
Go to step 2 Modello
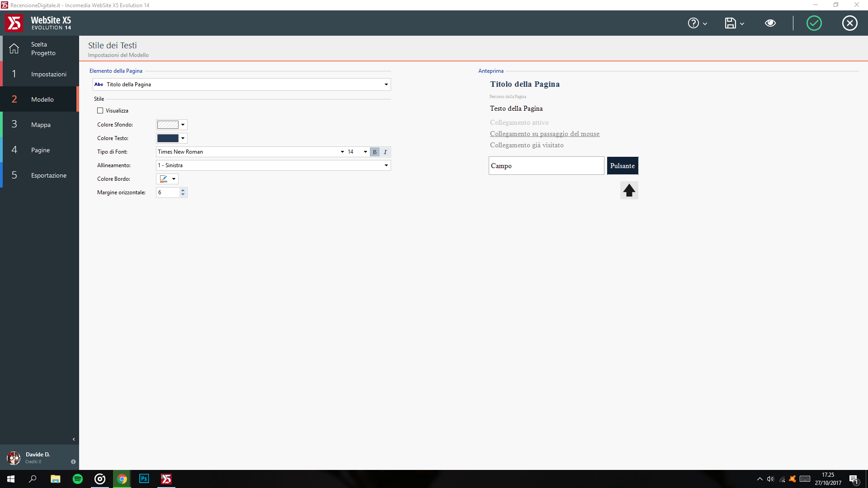[40, 99]
